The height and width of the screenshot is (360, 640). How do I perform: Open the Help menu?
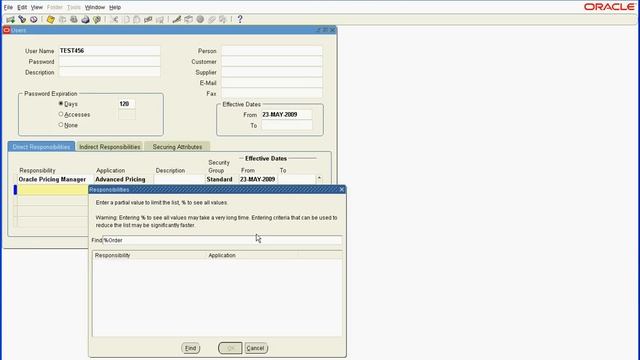point(115,7)
